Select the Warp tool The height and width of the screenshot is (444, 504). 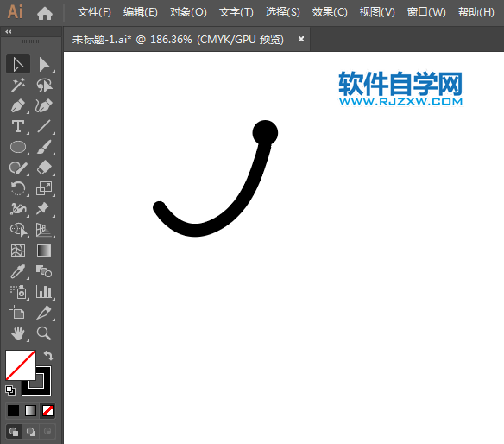pos(18,209)
